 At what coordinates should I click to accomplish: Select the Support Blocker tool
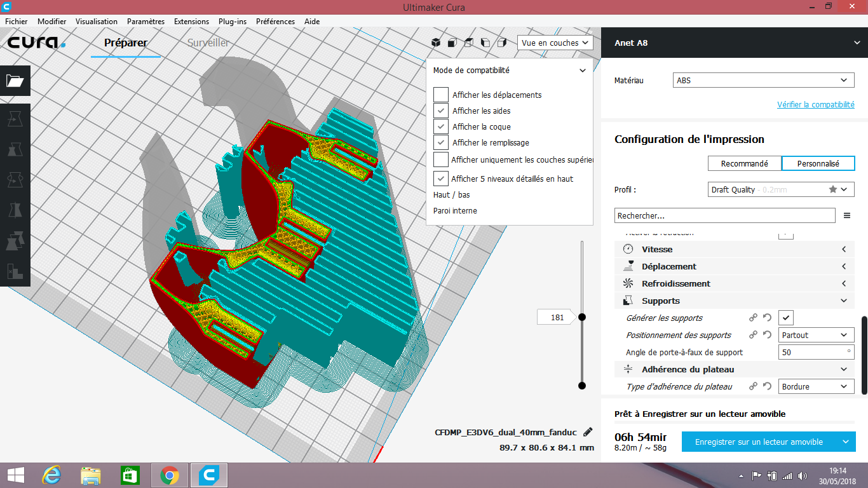[x=15, y=271]
